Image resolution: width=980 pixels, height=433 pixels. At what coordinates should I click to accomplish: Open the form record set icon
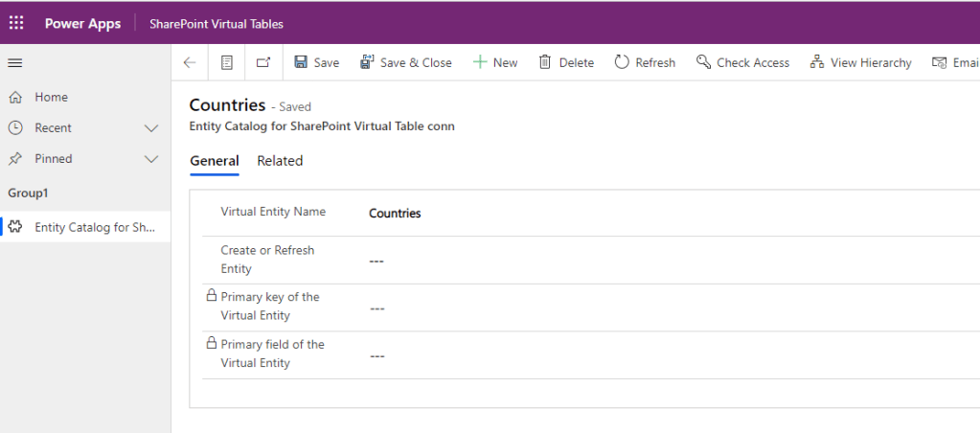(x=227, y=63)
